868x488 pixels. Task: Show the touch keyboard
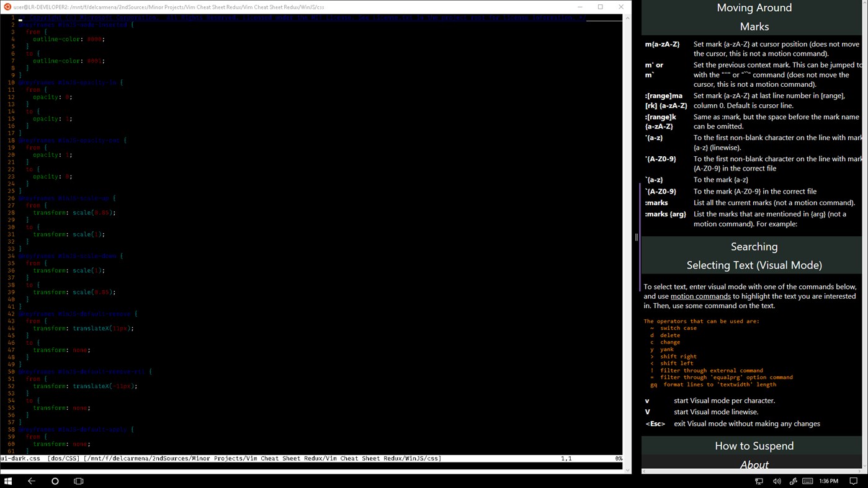807,481
